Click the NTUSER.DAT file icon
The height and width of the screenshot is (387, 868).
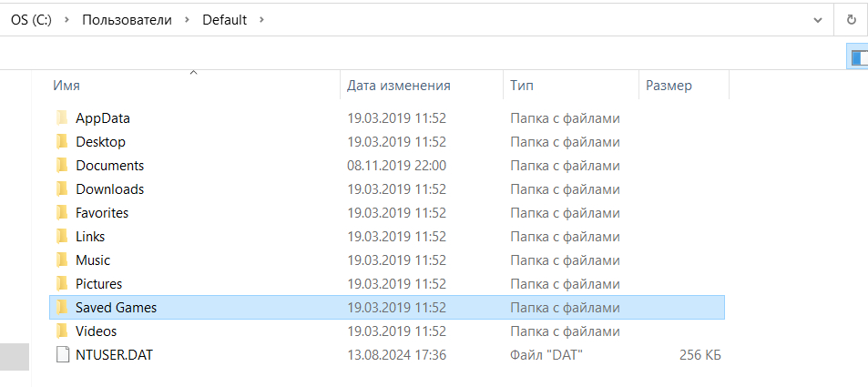click(62, 354)
